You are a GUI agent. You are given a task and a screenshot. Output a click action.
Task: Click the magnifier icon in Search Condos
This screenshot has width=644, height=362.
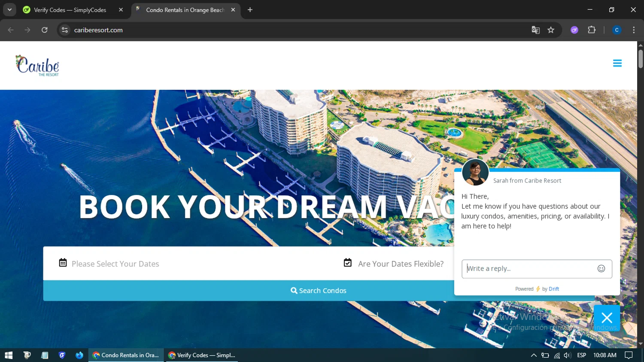pyautogui.click(x=294, y=291)
